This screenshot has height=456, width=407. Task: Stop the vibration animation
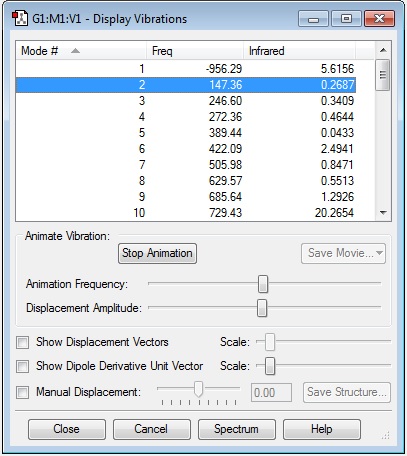point(157,253)
